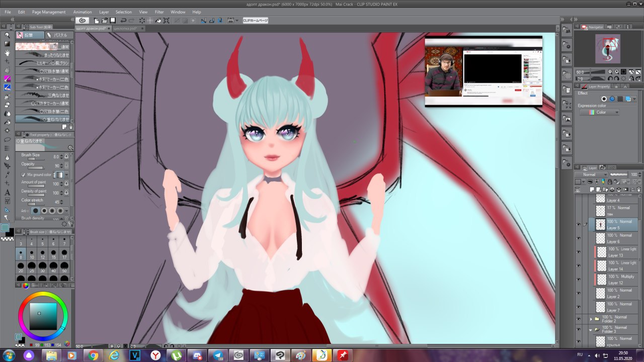The height and width of the screenshot is (362, 644).
Task: Open the File menu
Action: 8,12
